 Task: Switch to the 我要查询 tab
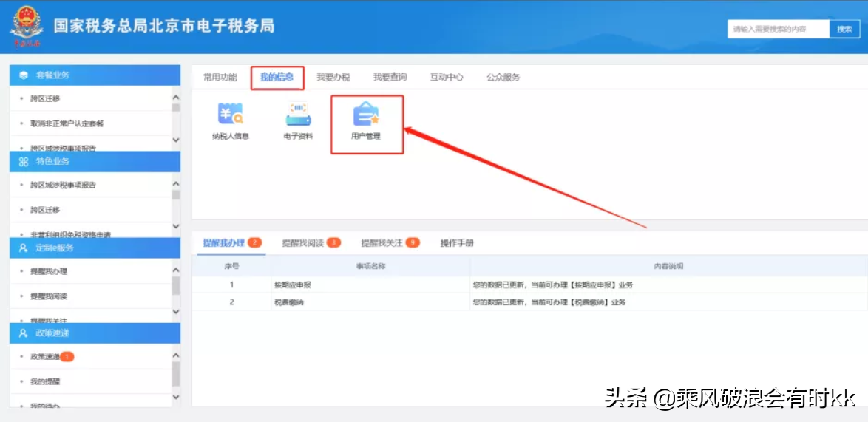[x=390, y=78]
